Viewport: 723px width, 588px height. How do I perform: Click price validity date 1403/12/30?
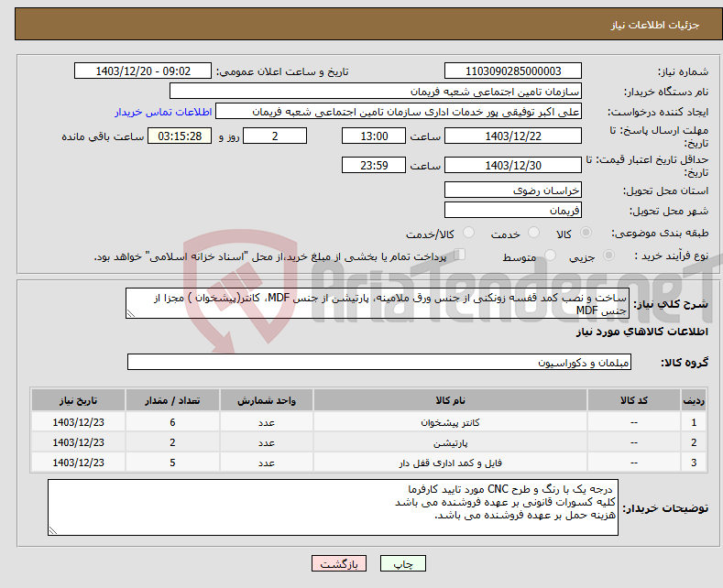click(x=513, y=165)
